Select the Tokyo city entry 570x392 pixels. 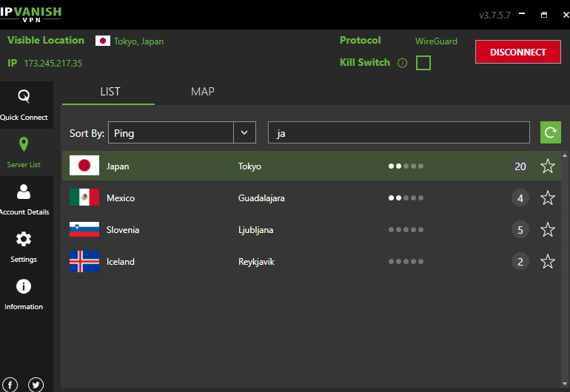[x=249, y=166]
